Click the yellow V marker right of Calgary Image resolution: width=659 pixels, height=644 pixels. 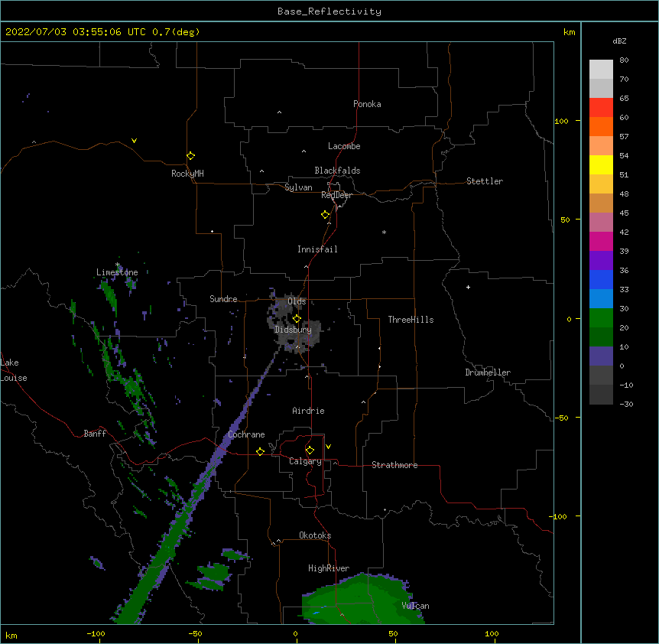328,447
